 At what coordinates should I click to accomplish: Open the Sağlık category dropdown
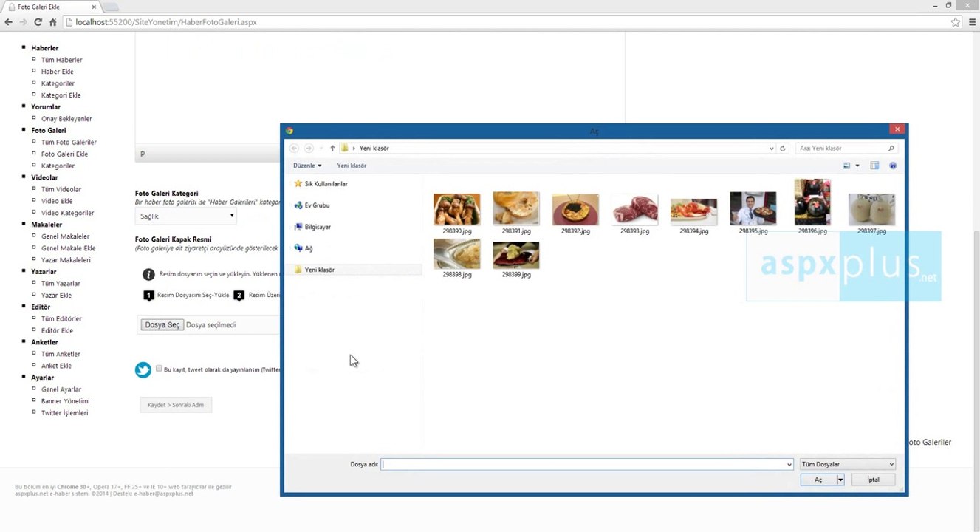tap(186, 216)
